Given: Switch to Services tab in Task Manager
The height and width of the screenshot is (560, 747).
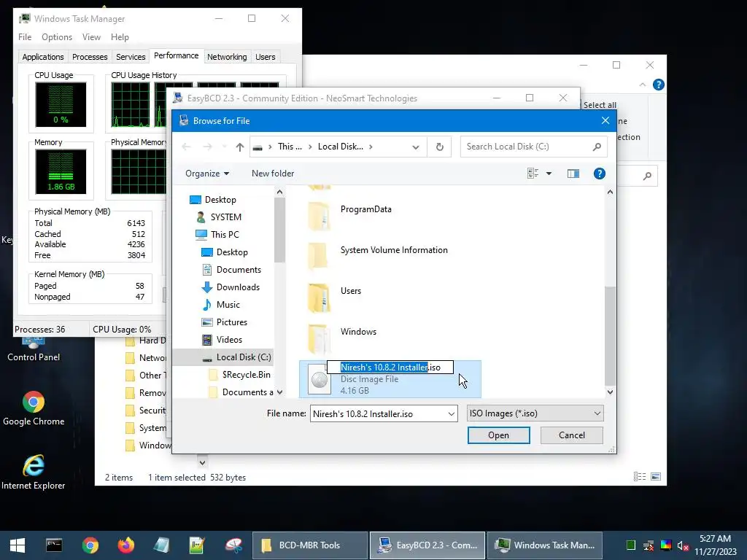Looking at the screenshot, I should pyautogui.click(x=131, y=57).
